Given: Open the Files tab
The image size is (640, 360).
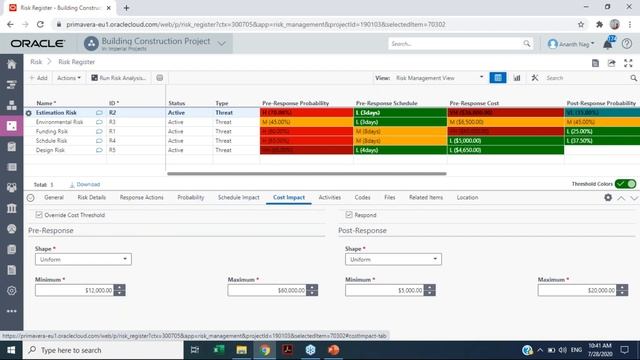Looking at the screenshot, I should click(390, 197).
